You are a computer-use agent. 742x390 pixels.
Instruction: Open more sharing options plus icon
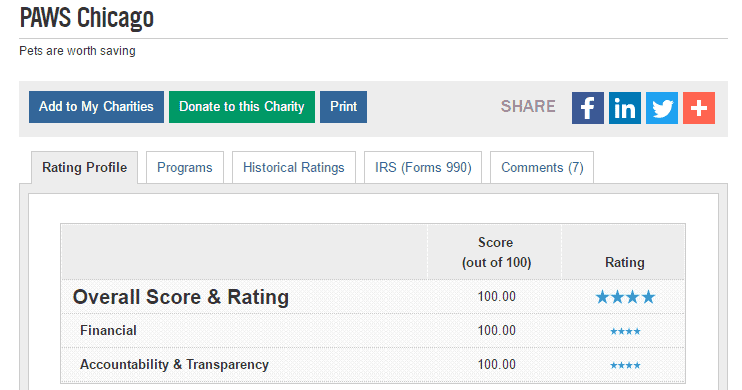point(698,108)
